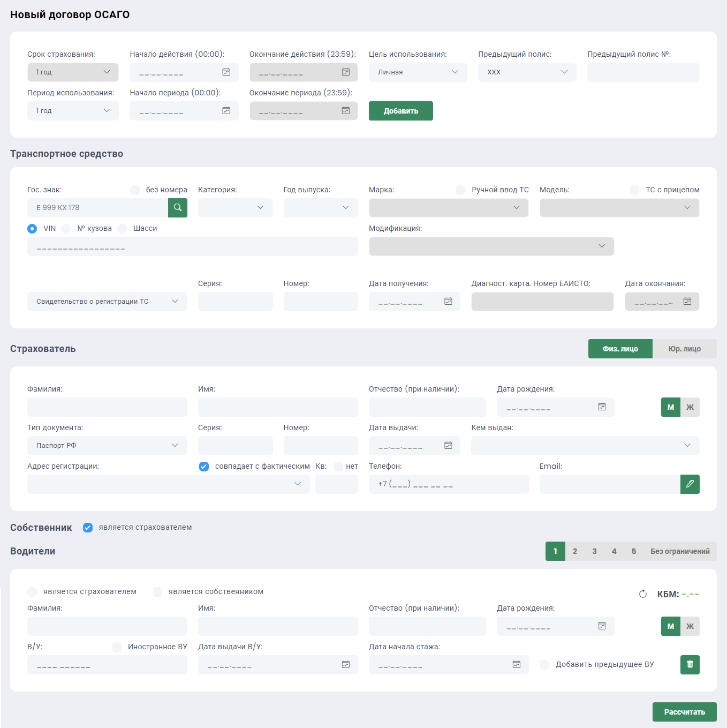Screen dimensions: 727x728
Task: Open calendar for insurer's Дата рождения
Action: tap(602, 407)
